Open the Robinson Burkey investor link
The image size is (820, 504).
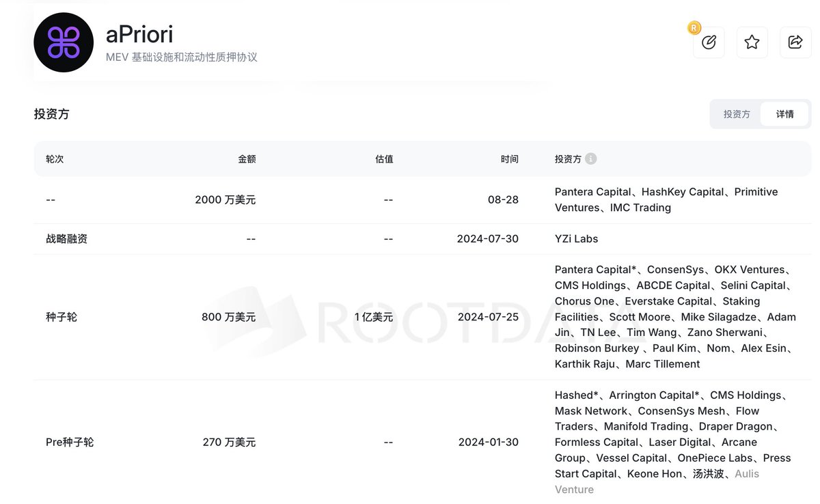point(597,348)
